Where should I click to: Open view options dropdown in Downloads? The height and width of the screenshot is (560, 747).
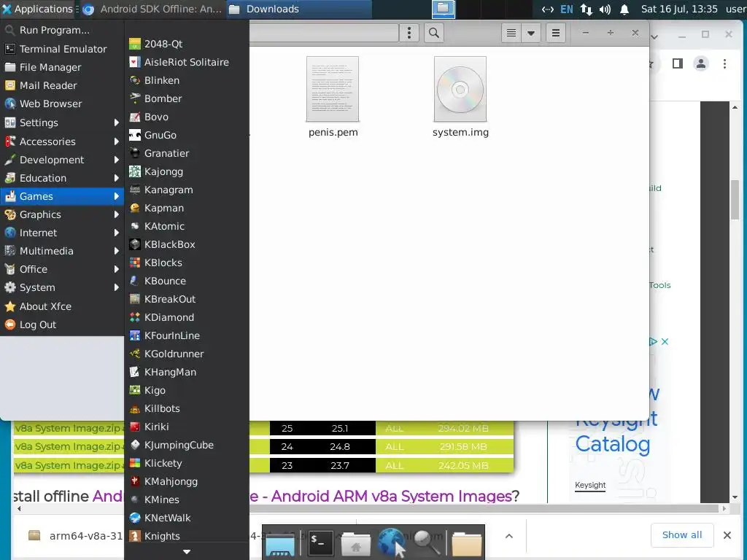point(531,33)
